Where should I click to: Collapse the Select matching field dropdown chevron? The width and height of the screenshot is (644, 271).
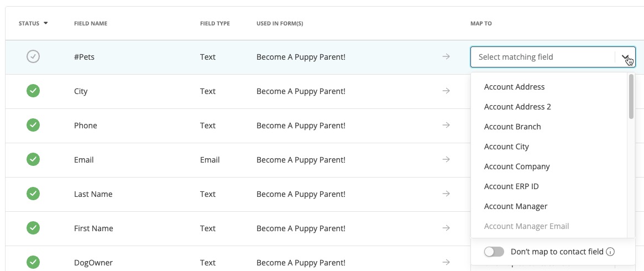[625, 57]
